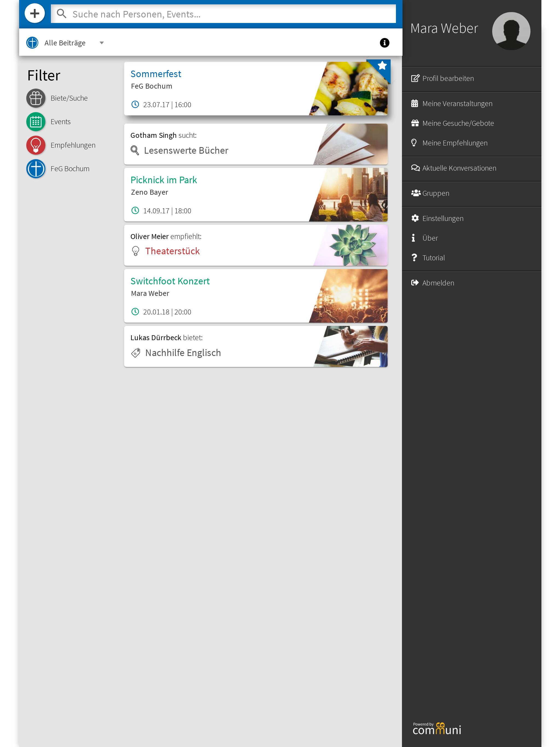This screenshot has height=747, width=560.
Task: Select the FeG Bochum filter icon
Action: 36,169
